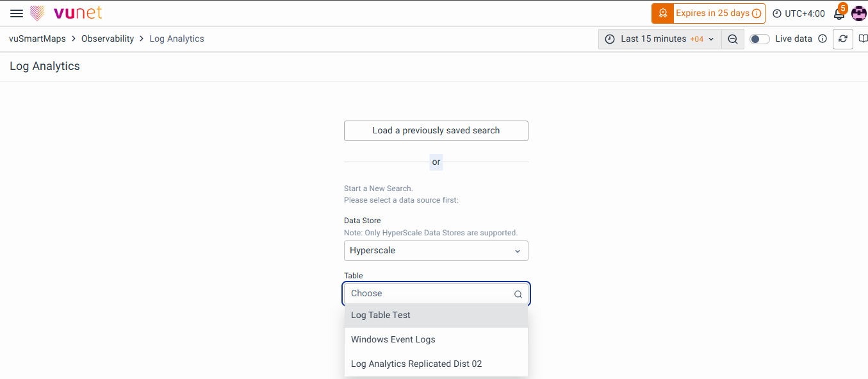Image resolution: width=868 pixels, height=379 pixels.
Task: Open the user profile avatar
Action: [x=858, y=13]
